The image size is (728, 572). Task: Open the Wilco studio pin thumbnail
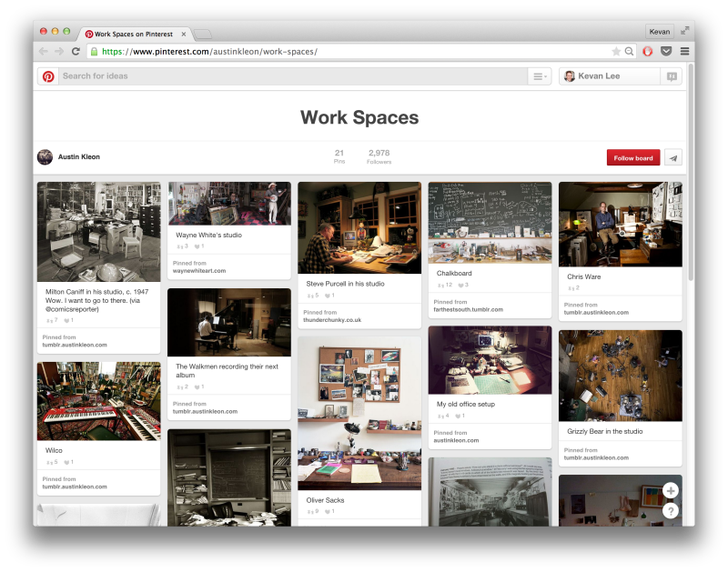(x=98, y=400)
